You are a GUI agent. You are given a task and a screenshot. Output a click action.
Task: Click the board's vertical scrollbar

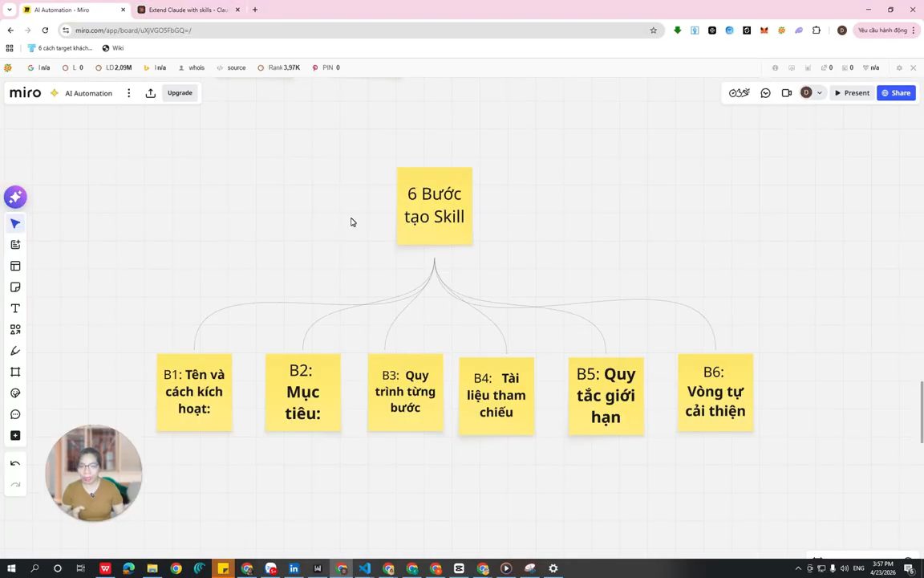922,413
